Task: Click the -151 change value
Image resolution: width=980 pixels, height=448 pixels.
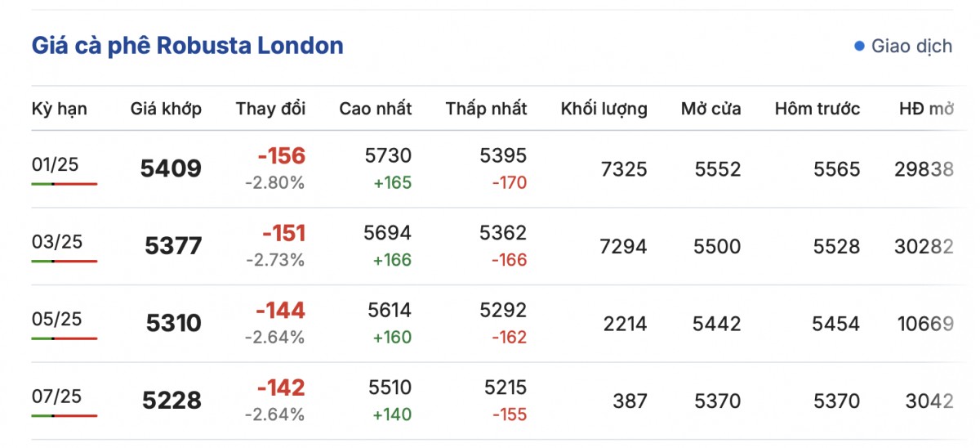Action: coord(283,234)
